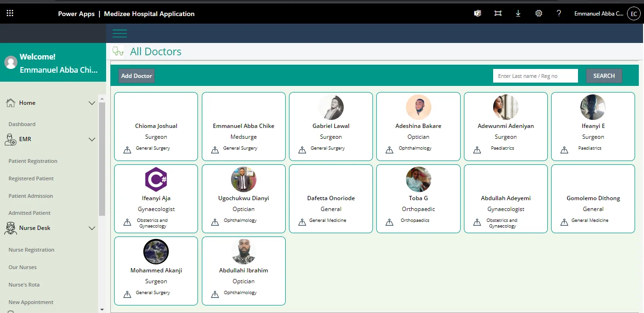
Task: Click the sidebar scroll down arrow
Action: click(102, 309)
